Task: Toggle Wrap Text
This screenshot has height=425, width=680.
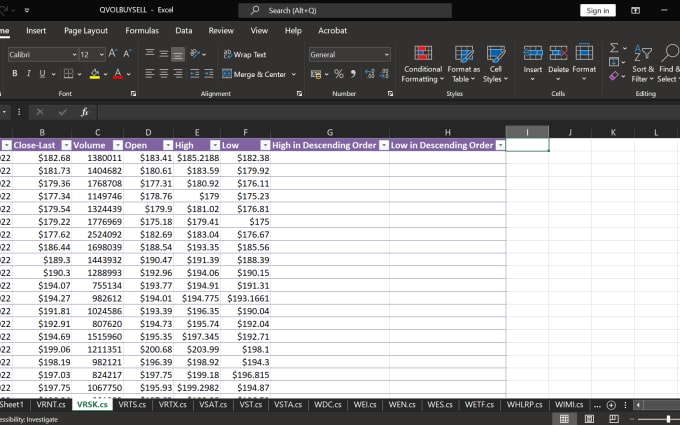Action: click(245, 55)
